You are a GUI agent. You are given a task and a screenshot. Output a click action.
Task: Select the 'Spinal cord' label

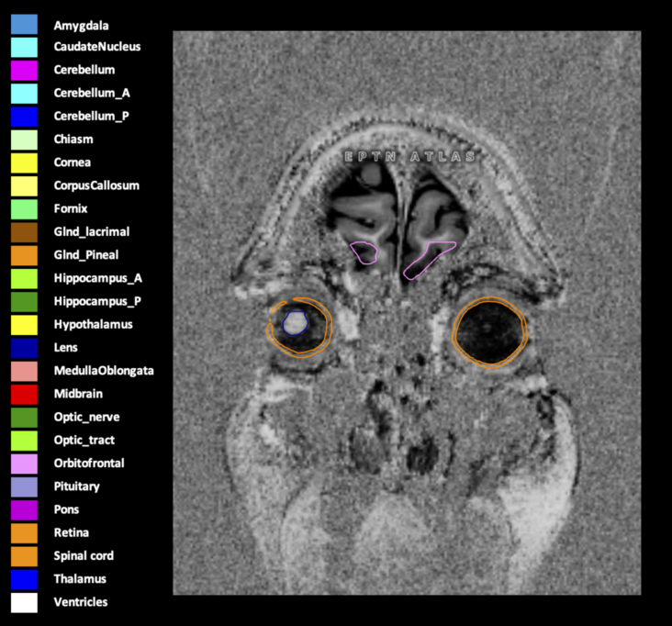(84, 556)
